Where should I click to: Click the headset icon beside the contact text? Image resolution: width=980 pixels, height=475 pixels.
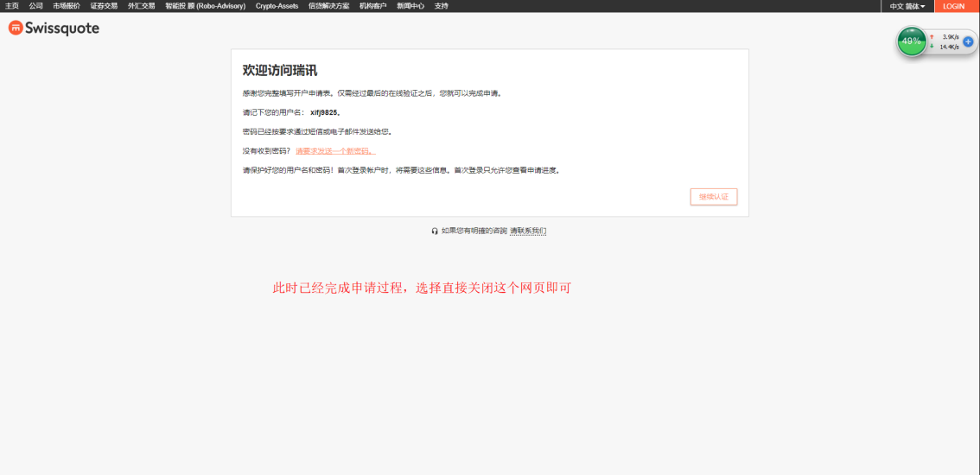tap(435, 231)
